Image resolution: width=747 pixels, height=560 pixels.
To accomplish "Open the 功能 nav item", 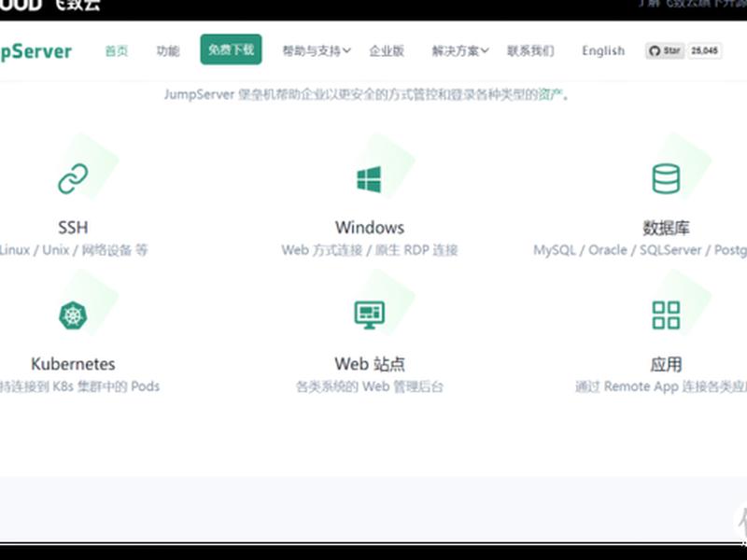I will point(168,51).
